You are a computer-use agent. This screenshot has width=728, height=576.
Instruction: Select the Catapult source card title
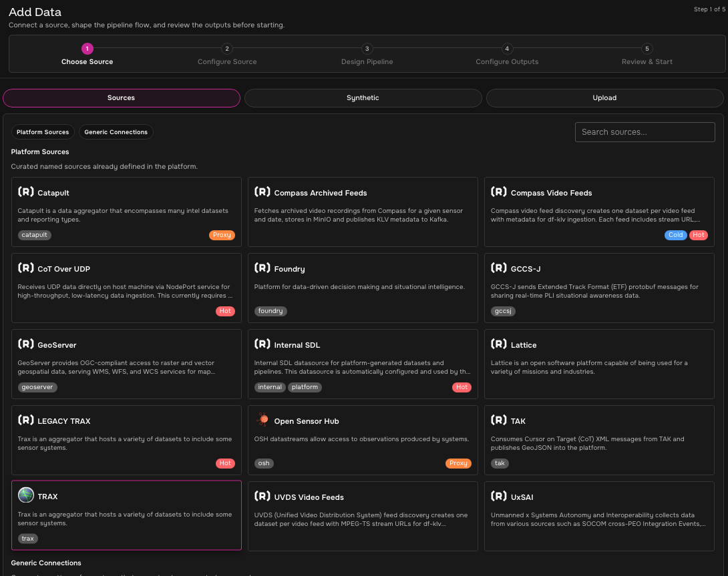[x=53, y=193]
